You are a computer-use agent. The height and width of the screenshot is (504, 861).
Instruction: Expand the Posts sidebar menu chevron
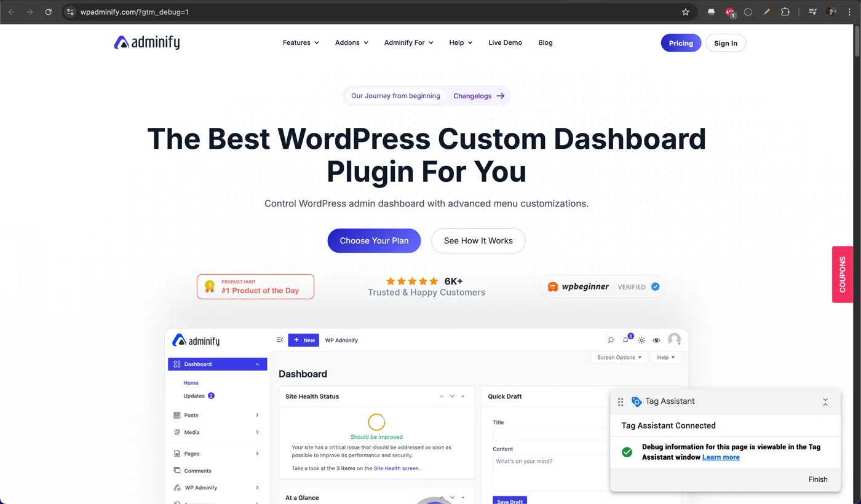coord(257,415)
